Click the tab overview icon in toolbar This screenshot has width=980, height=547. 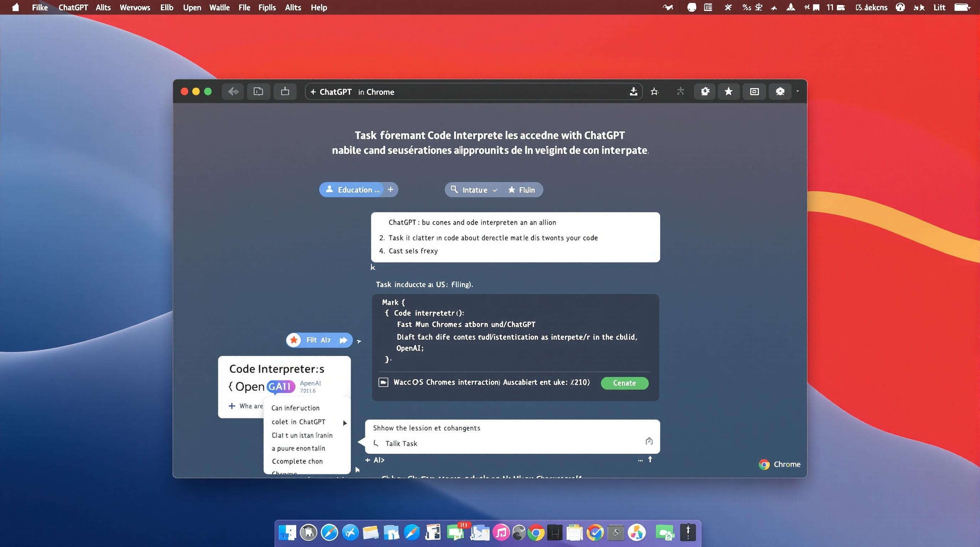(258, 91)
